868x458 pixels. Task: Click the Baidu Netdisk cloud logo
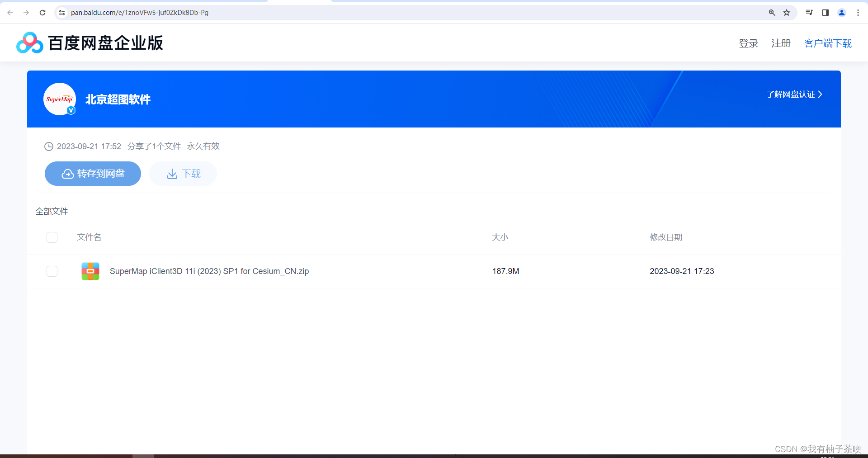[30, 43]
